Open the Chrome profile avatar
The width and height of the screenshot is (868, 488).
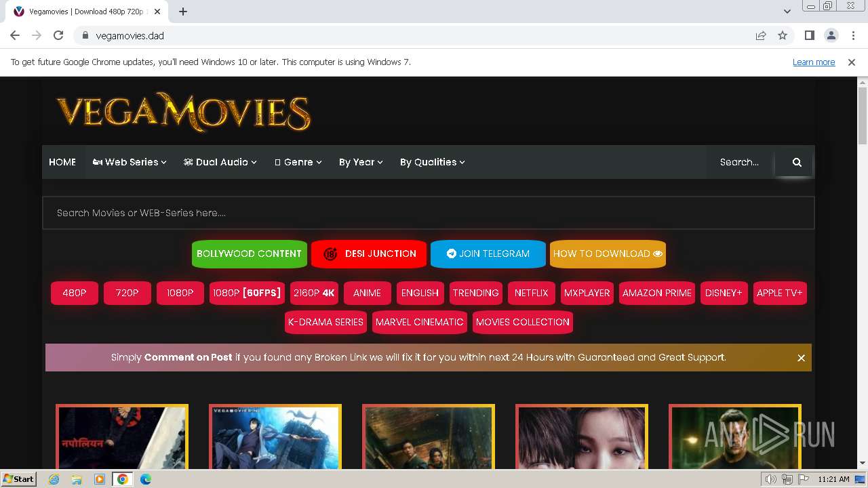click(x=831, y=36)
